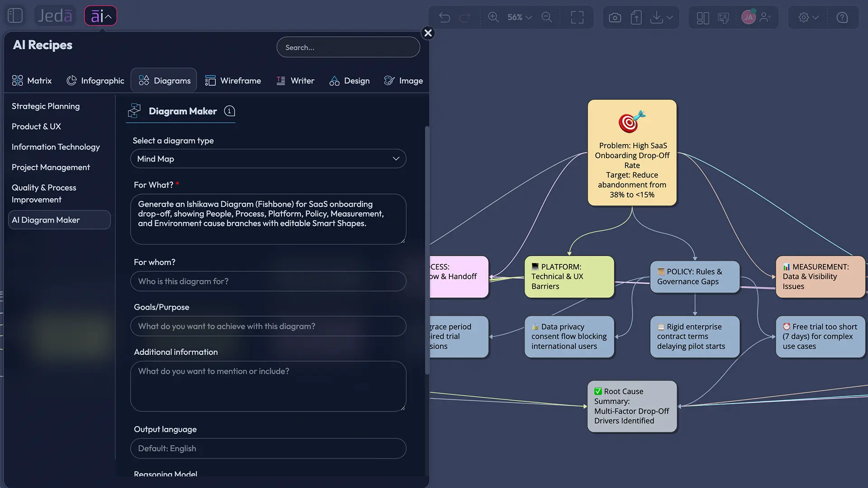Screen dimensions: 868x488
Task: Toggle the sidebar panel icon
Action: pos(15,16)
